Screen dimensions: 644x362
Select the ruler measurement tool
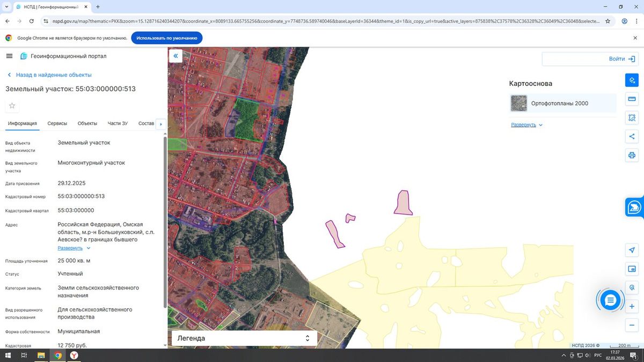click(x=632, y=99)
